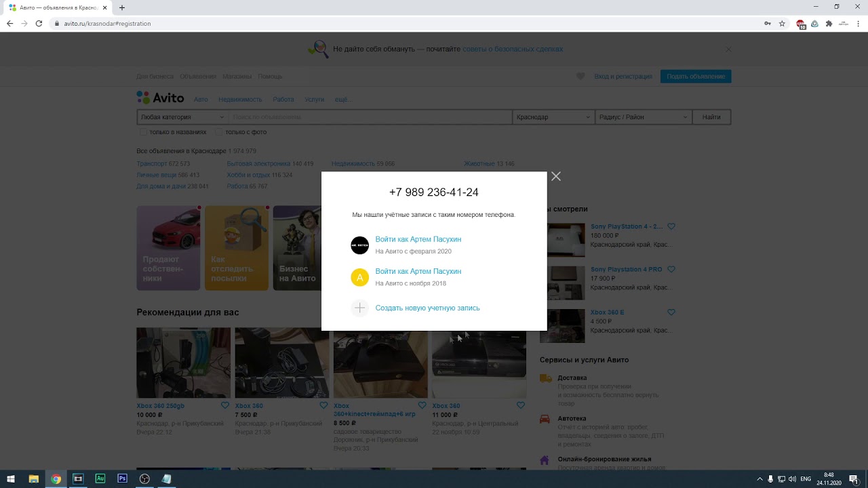Open File Explorer from the taskbar
Image resolution: width=868 pixels, height=488 pixels.
tap(34, 479)
